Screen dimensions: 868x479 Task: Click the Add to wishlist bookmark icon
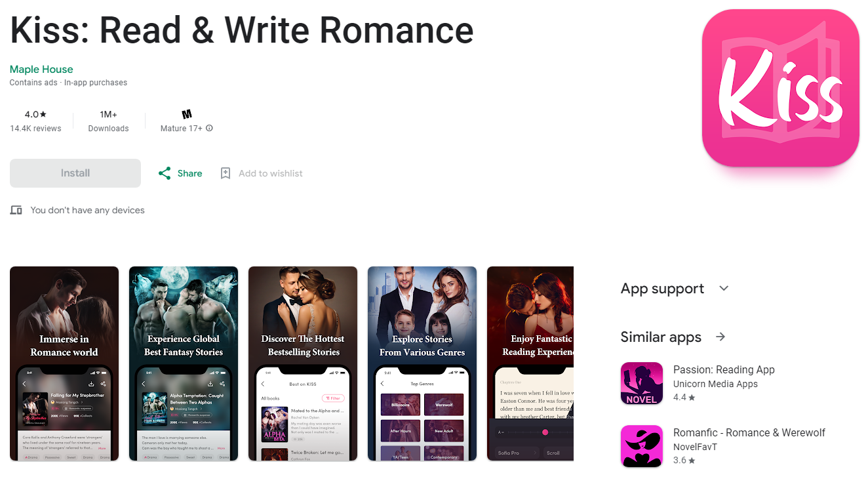[226, 173]
